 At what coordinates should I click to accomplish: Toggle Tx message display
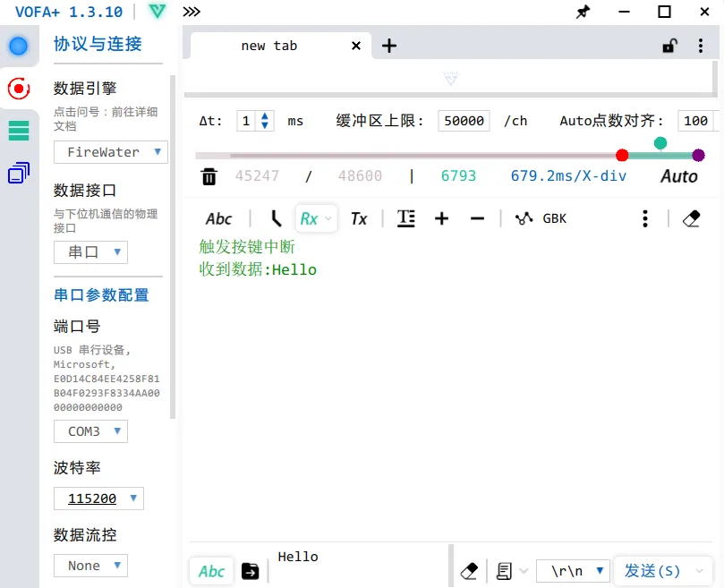pos(359,217)
